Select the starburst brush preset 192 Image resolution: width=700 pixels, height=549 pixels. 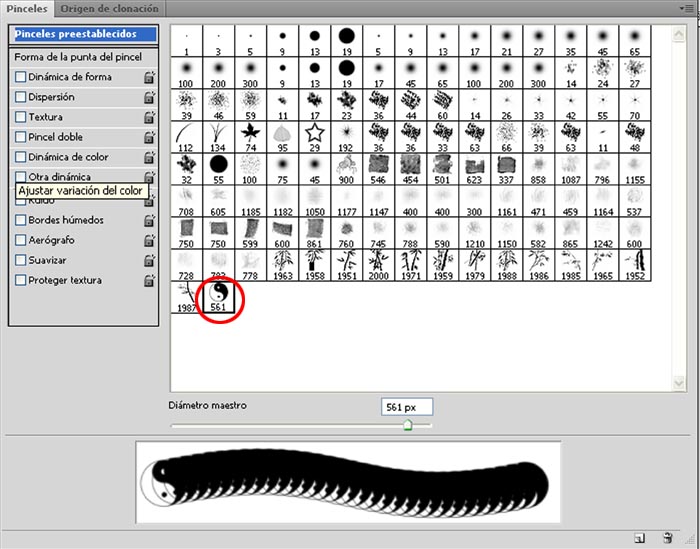(347, 137)
